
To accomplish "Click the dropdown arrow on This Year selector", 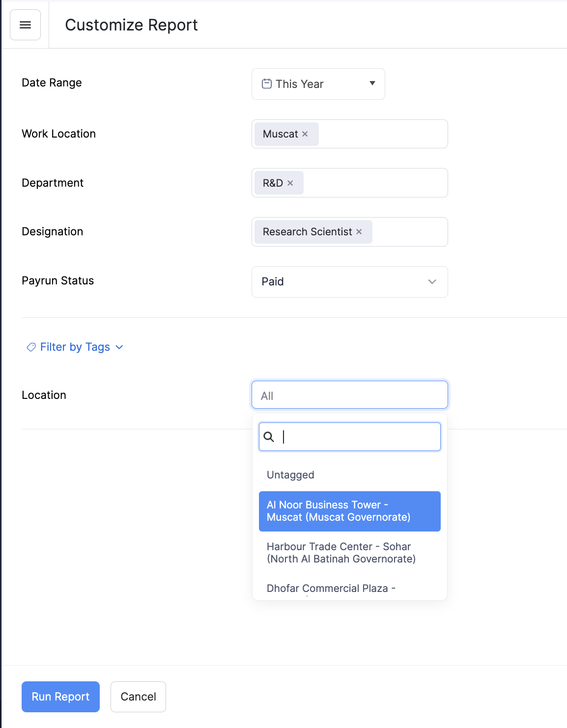I will [372, 84].
